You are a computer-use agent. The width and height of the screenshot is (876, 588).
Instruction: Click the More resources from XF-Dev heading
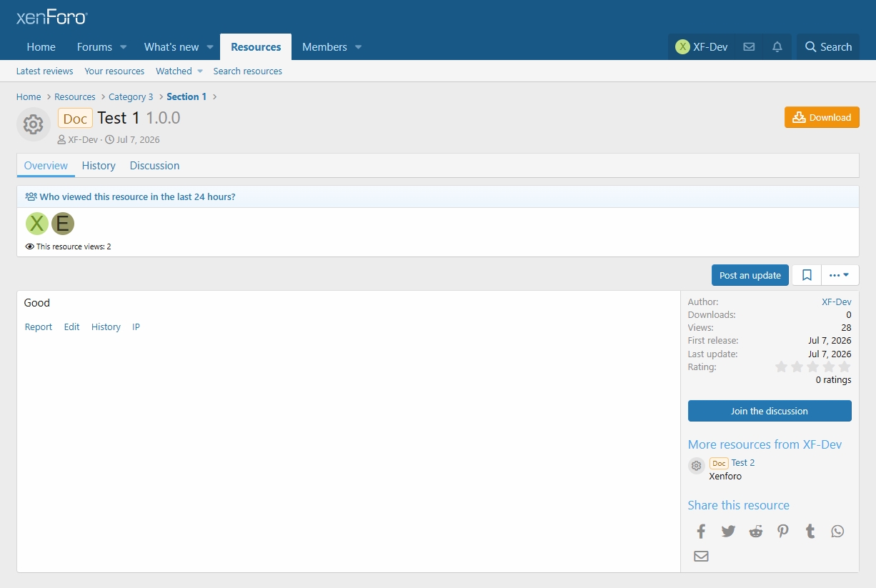pos(765,444)
